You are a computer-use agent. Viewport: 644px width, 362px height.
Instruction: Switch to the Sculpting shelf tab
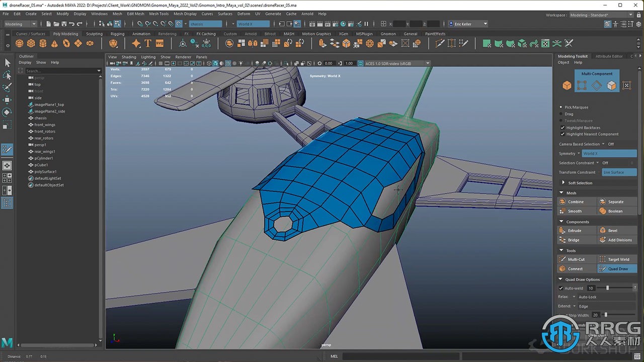pos(94,34)
